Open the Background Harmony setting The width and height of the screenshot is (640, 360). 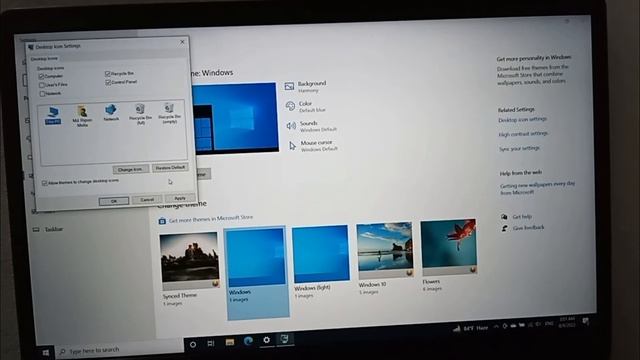[x=306, y=87]
